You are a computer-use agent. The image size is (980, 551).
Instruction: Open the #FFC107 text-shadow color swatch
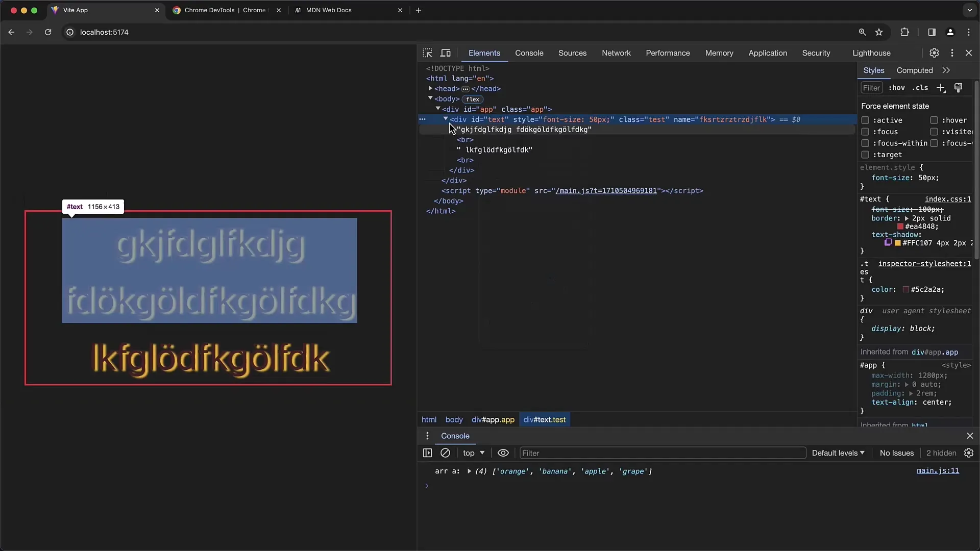coord(898,243)
